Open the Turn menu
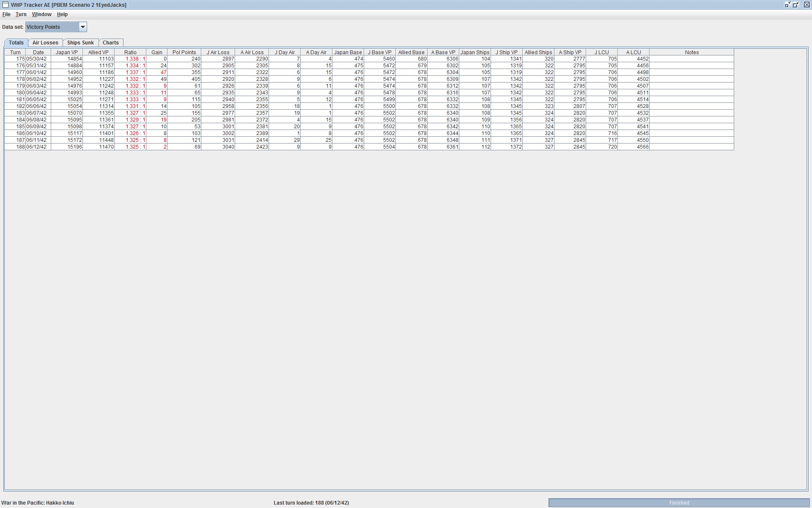The height and width of the screenshot is (508, 812). (x=21, y=14)
